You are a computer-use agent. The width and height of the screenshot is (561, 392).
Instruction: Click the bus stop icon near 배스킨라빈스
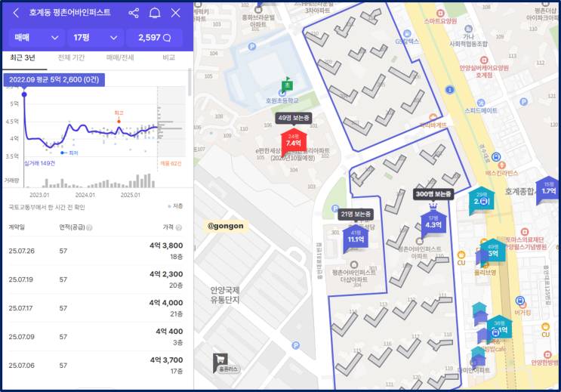click(496, 156)
